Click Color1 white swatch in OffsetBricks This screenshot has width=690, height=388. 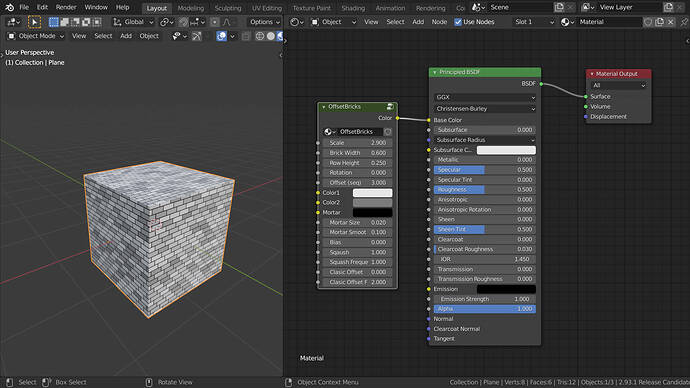click(x=372, y=193)
